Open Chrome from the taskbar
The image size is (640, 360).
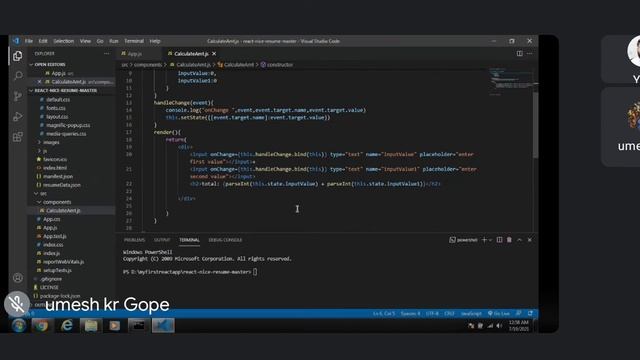41,326
